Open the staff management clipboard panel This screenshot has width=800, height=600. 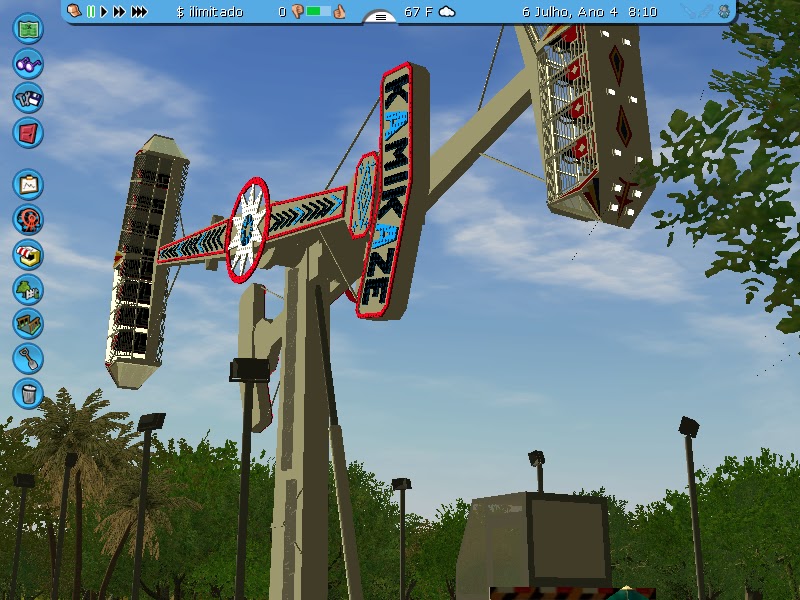pyautogui.click(x=29, y=186)
